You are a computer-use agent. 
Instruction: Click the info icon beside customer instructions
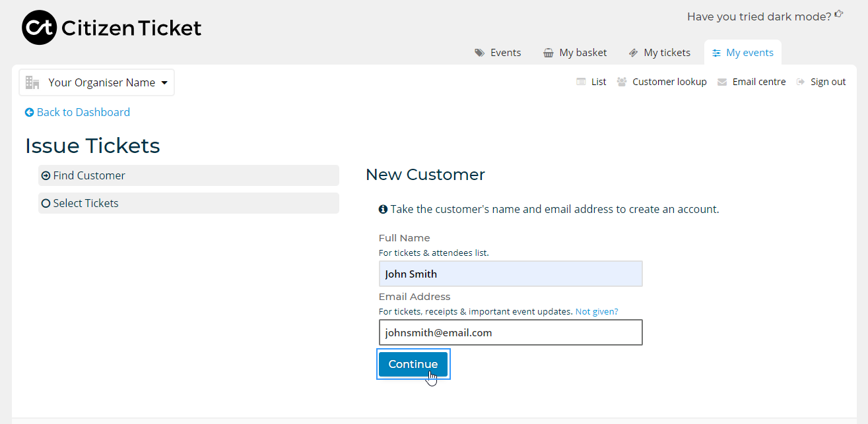coord(383,209)
